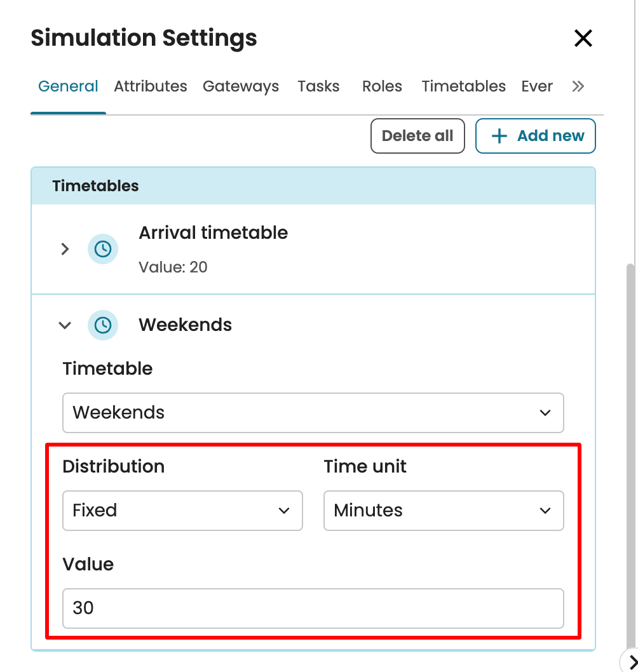The image size is (638, 672).
Task: Click the Arrival timetable clock icon
Action: [x=102, y=249]
